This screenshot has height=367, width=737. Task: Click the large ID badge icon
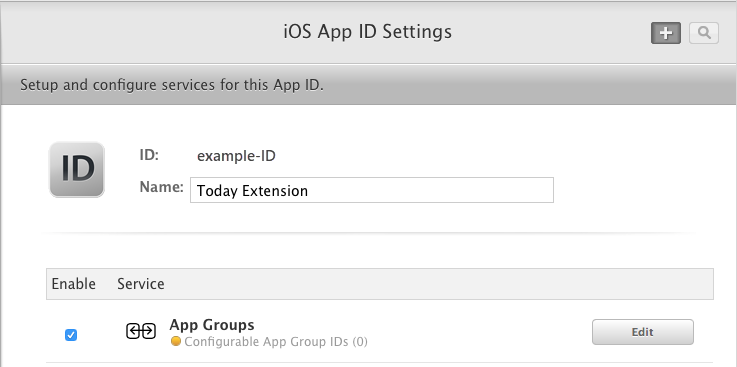click(x=77, y=170)
